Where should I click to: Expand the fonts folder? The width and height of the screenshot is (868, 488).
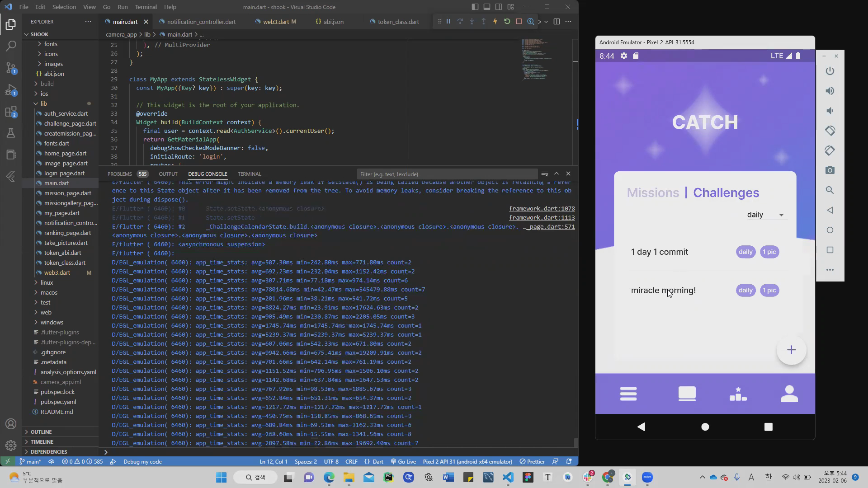(x=51, y=44)
